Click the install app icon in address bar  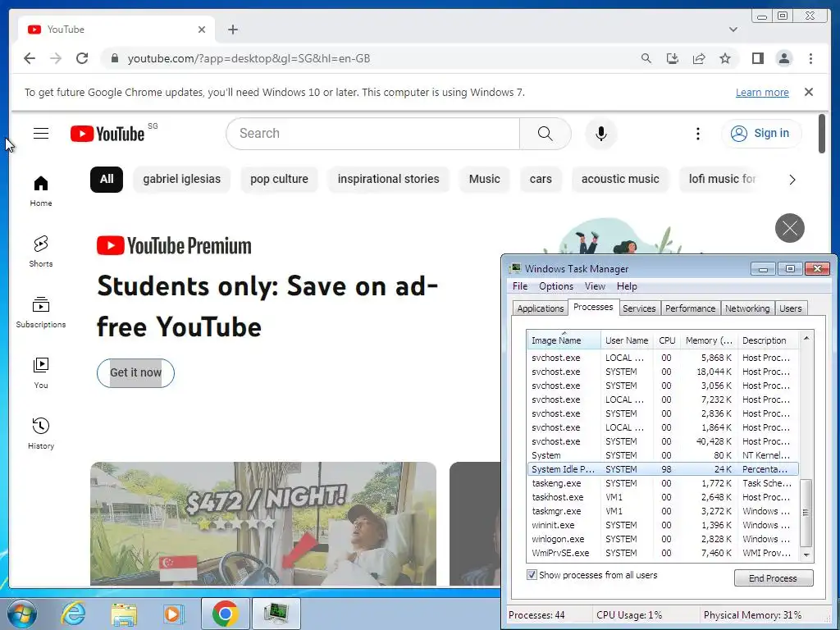[673, 58]
